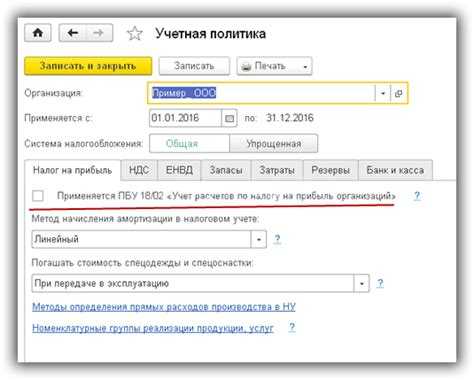The image size is (474, 380).
Task: Click the Система налогообложения label
Action: pyautogui.click(x=84, y=144)
